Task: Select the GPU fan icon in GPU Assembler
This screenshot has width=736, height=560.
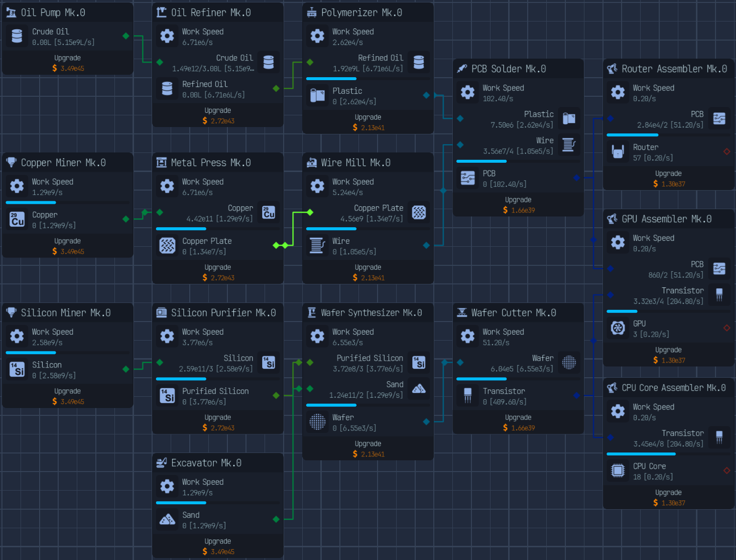Action: coord(618,328)
